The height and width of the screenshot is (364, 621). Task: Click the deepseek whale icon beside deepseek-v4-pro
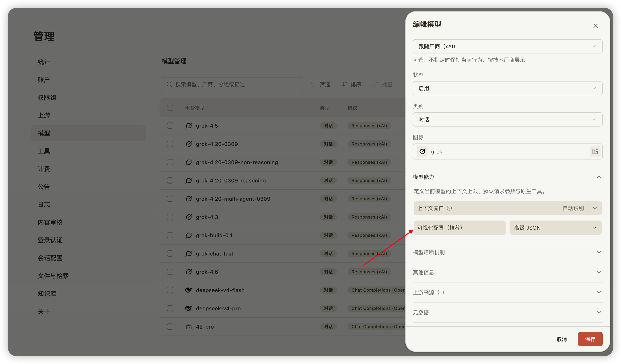(189, 308)
